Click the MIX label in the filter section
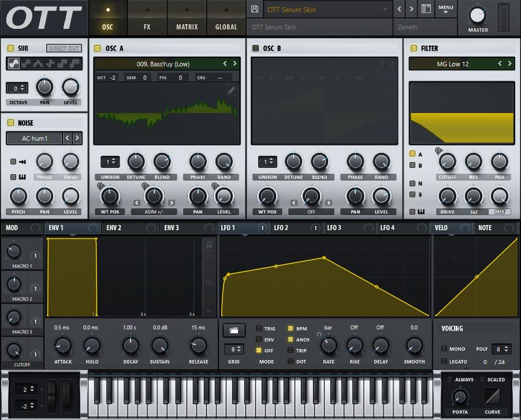Viewport: 521px width, 420px height. click(x=500, y=212)
